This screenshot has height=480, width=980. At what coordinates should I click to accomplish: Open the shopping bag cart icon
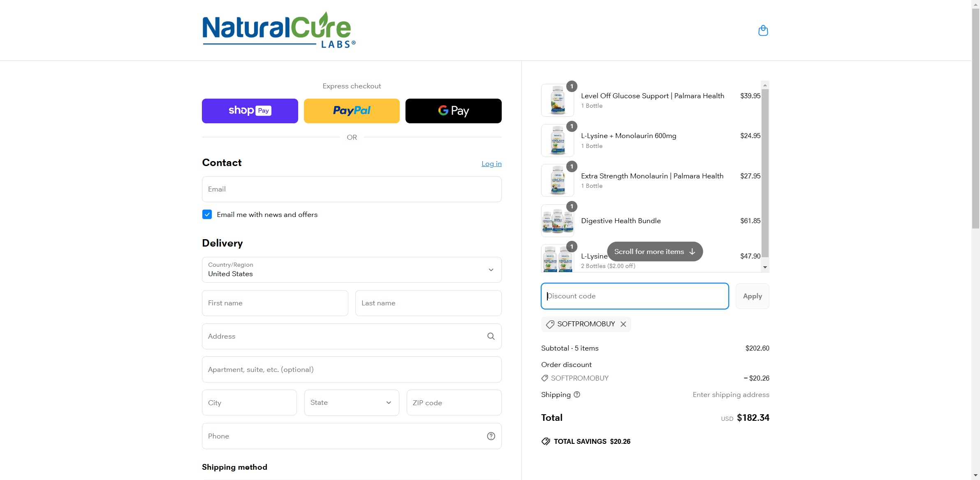[763, 30]
